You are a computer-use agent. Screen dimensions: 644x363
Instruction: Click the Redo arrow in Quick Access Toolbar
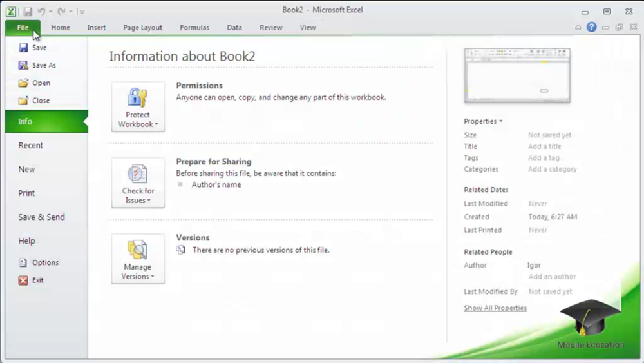(61, 12)
